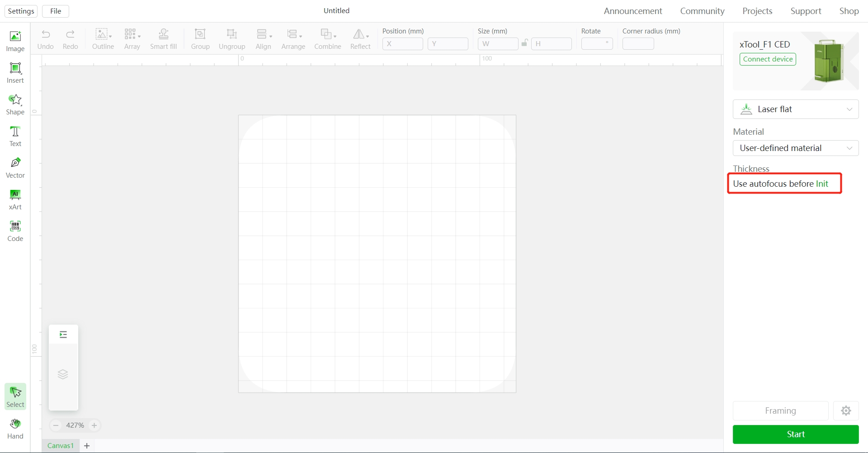Open the Settings menu
This screenshot has width=868, height=453.
(21, 11)
